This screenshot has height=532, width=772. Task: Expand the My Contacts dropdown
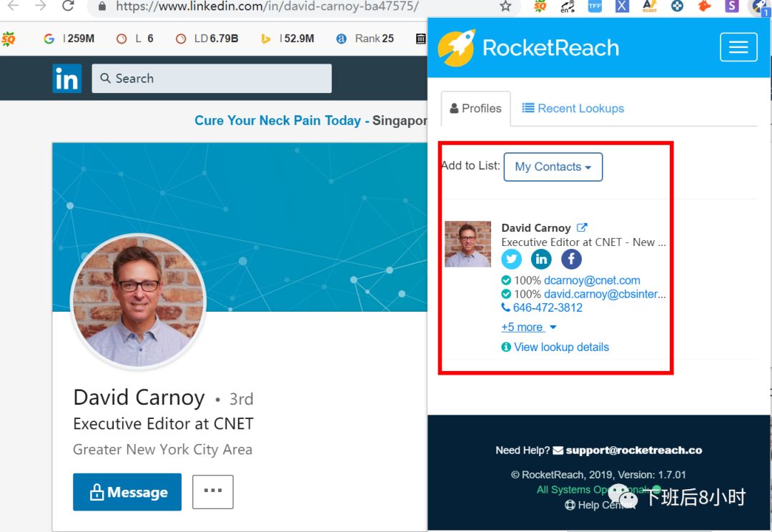tap(553, 167)
